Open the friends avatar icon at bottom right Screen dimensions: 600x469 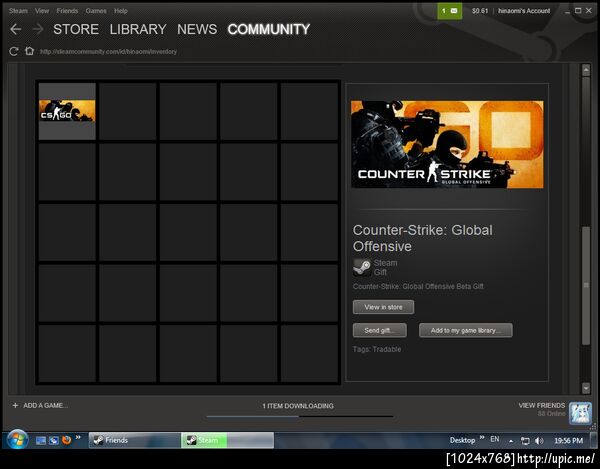(580, 413)
